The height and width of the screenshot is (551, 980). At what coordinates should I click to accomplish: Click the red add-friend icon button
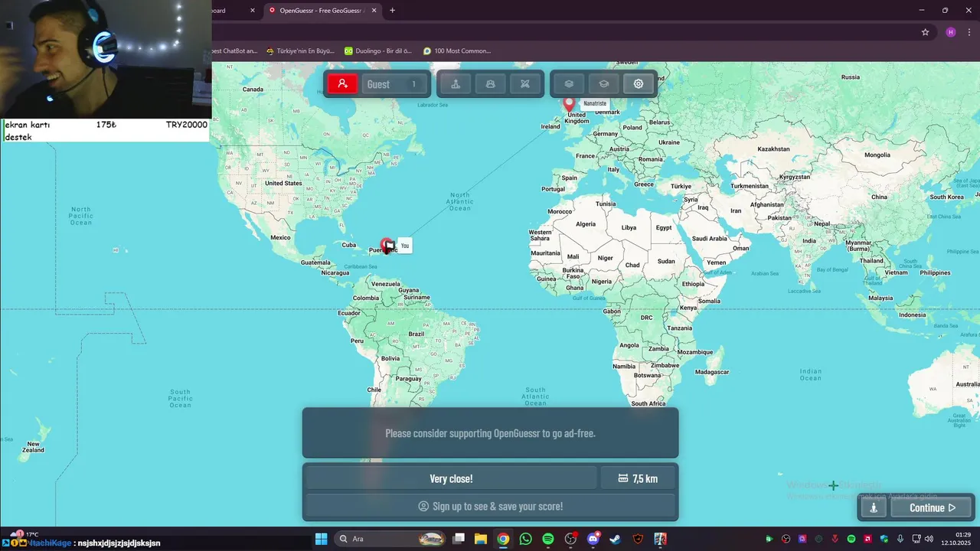click(342, 84)
